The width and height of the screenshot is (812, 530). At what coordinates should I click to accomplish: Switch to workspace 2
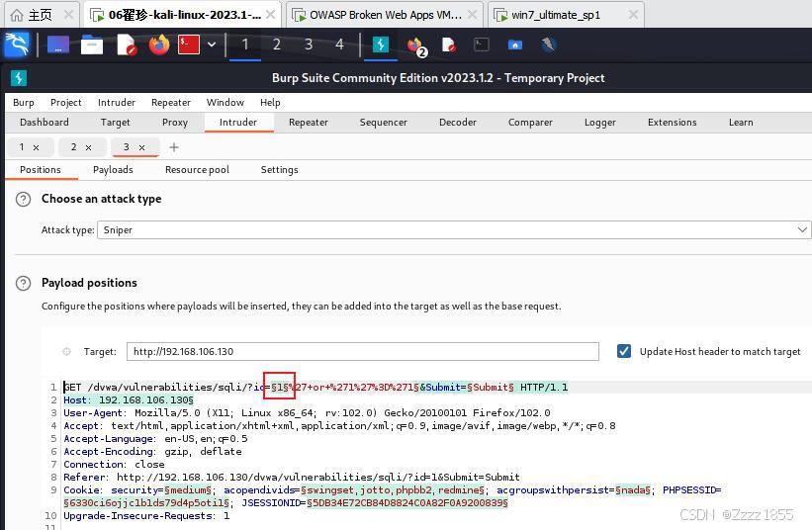[277, 44]
